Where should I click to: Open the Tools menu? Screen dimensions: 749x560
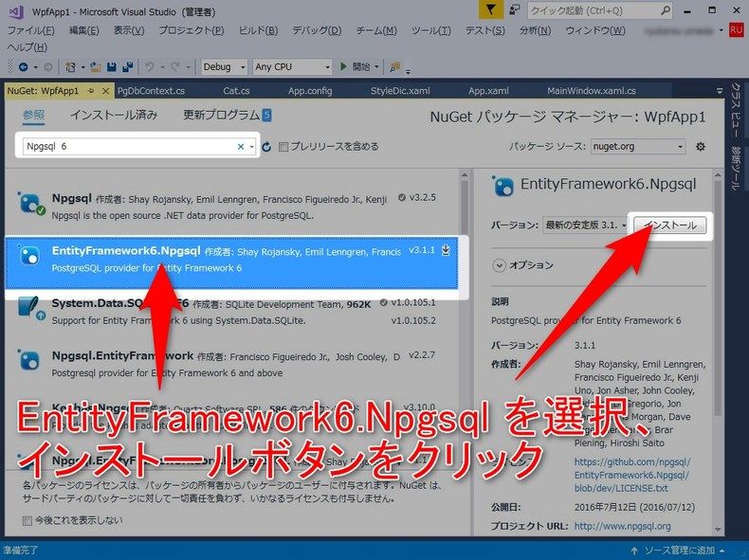click(x=431, y=30)
